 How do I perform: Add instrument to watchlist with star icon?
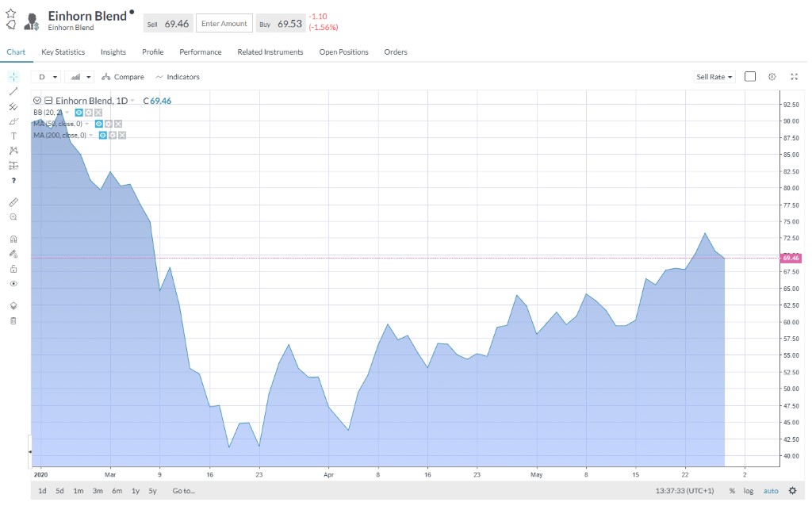pos(11,13)
